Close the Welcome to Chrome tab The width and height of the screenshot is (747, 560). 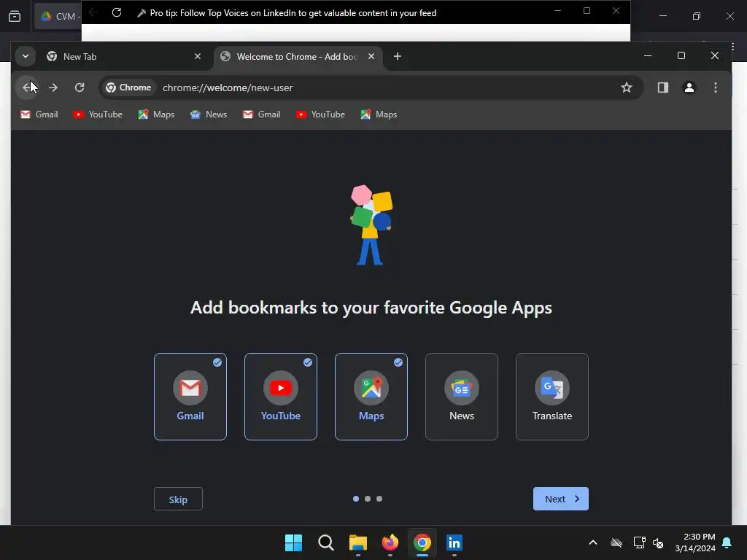click(371, 57)
